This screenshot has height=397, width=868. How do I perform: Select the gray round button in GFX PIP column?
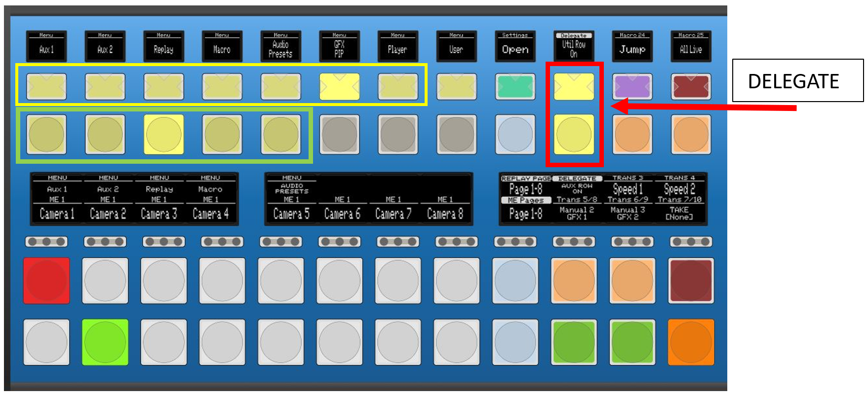tap(340, 134)
